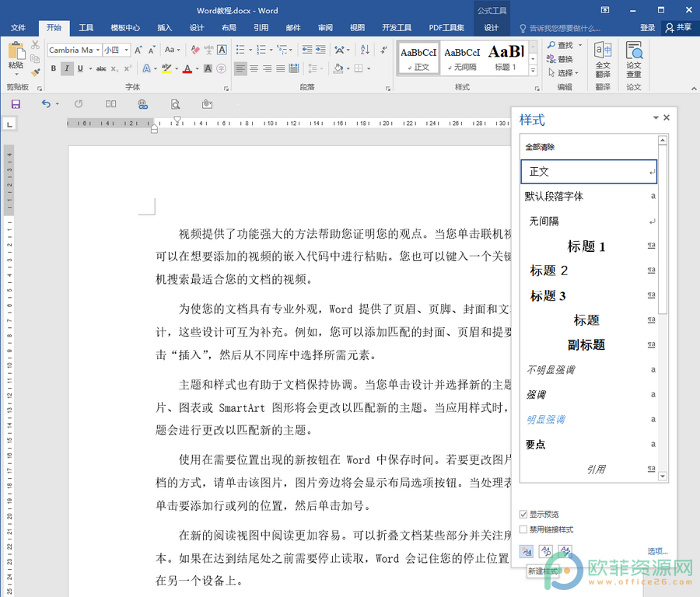Screen dimensions: 700x597
Task: Open the 文件 menu
Action: (19, 28)
